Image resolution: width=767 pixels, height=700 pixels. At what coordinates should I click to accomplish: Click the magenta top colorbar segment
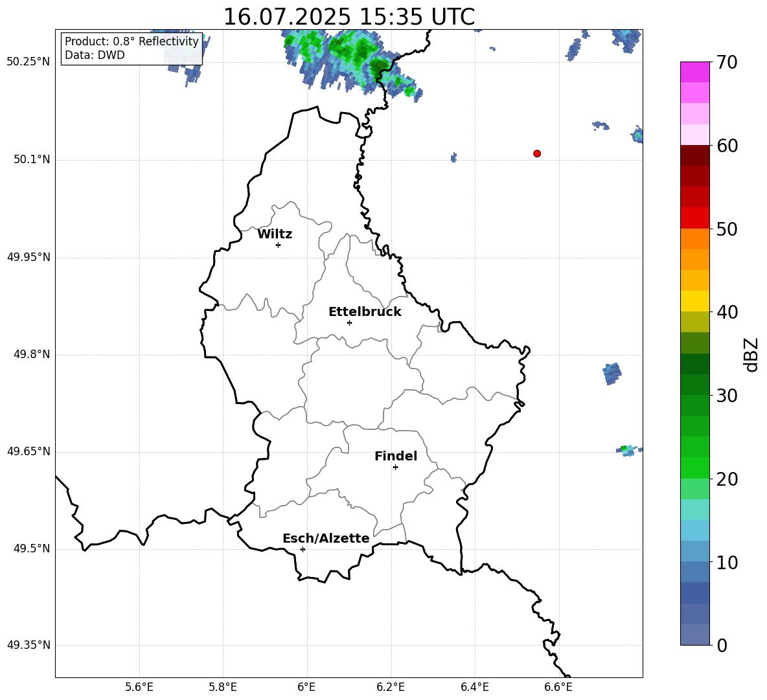(x=695, y=73)
